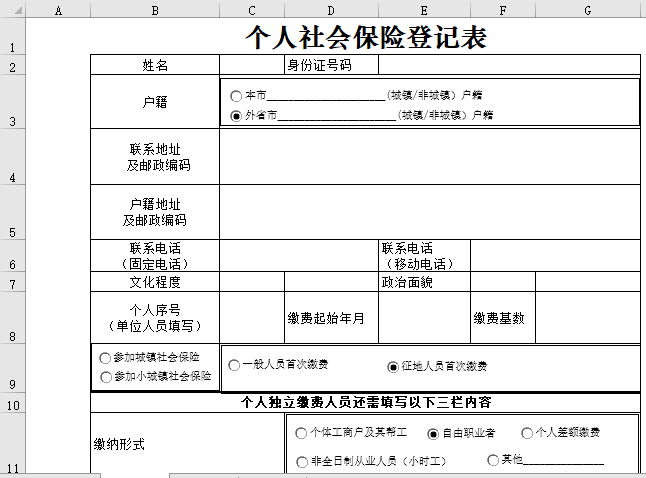Click the blank cell beside 缴费基数
The image size is (646, 478).
tap(587, 318)
